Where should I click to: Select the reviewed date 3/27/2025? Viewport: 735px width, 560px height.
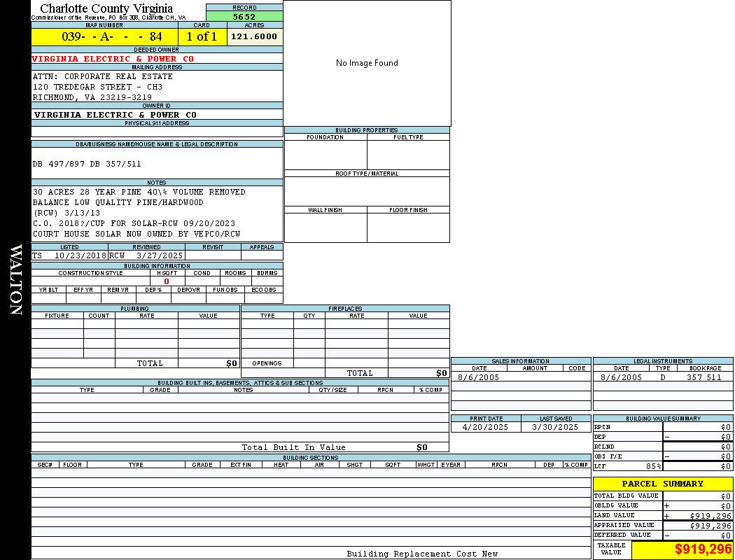148,255
